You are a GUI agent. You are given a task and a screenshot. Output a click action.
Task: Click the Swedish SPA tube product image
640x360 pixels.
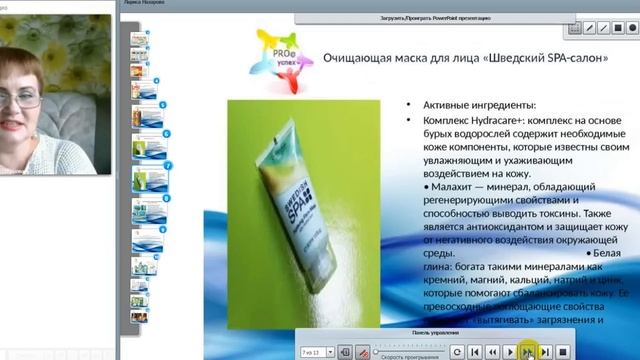[304, 214]
